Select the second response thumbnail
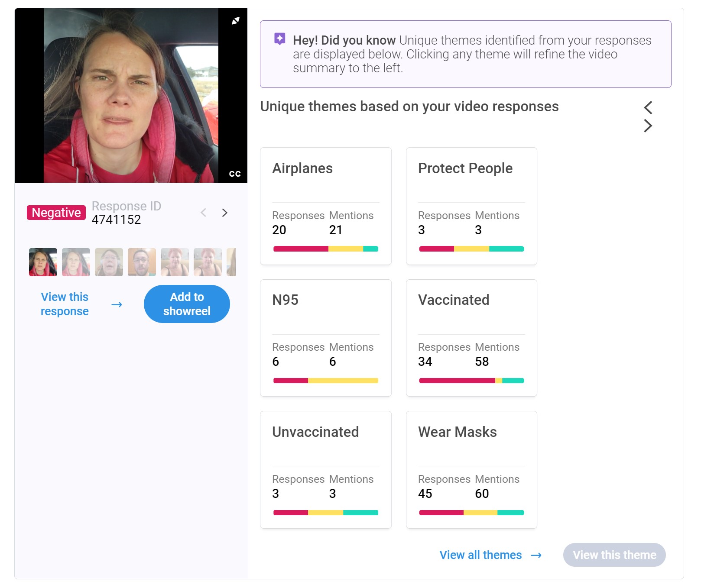Viewport: 701px width, 588px height. pyautogui.click(x=76, y=262)
